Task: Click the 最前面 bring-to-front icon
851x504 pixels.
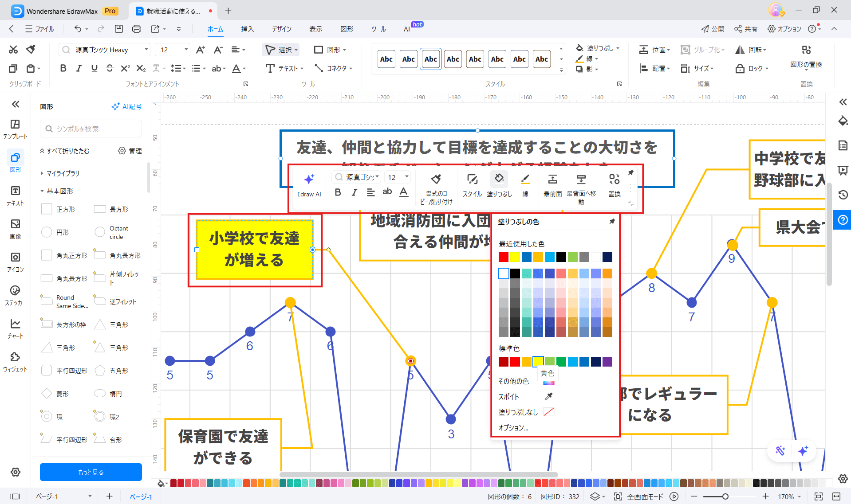Action: (x=552, y=180)
